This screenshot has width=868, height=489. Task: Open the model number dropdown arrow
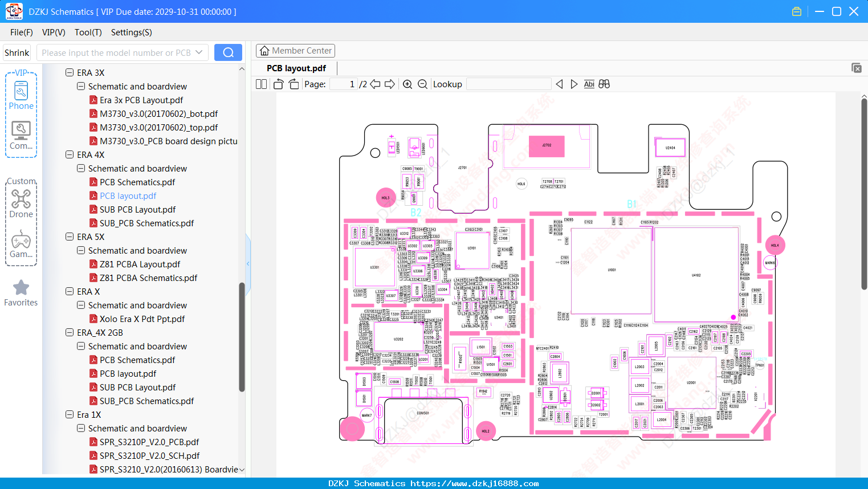[x=199, y=52]
